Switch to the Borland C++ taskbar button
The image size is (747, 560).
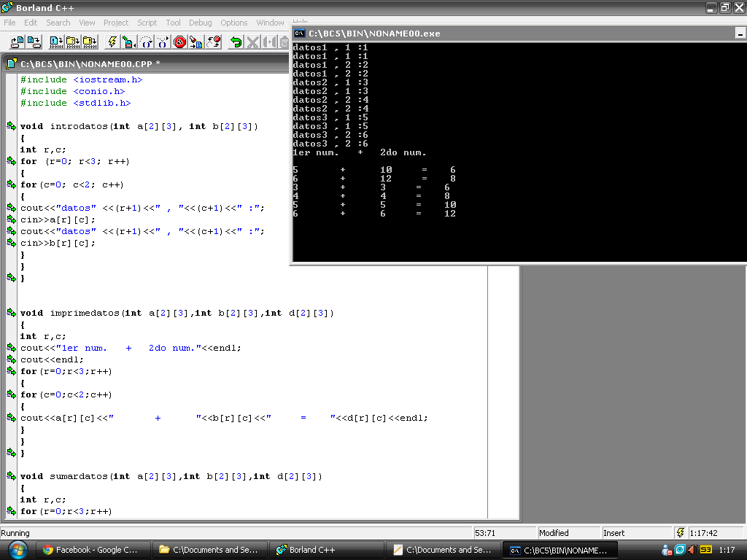pyautogui.click(x=325, y=550)
